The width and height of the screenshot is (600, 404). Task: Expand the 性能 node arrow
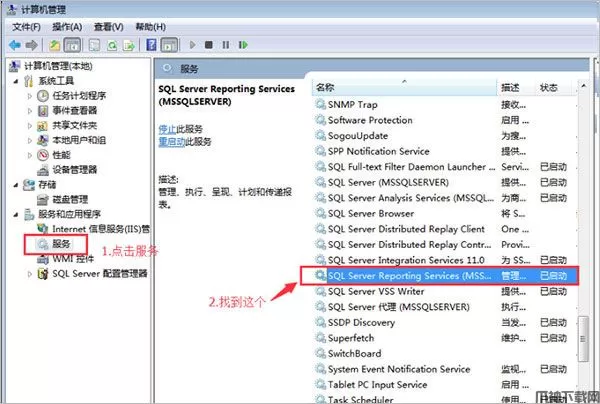(29, 155)
